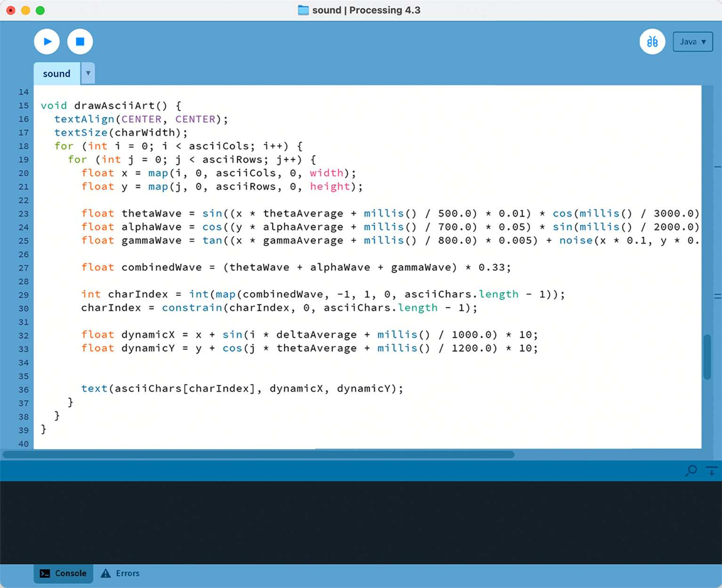
Task: Maximize window using the green button
Action: tap(40, 10)
